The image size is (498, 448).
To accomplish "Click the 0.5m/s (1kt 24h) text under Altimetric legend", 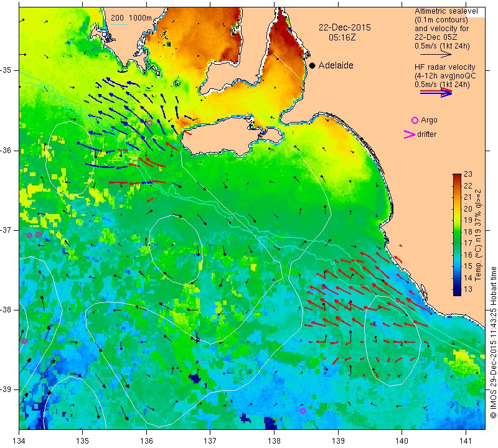I will tap(442, 46).
